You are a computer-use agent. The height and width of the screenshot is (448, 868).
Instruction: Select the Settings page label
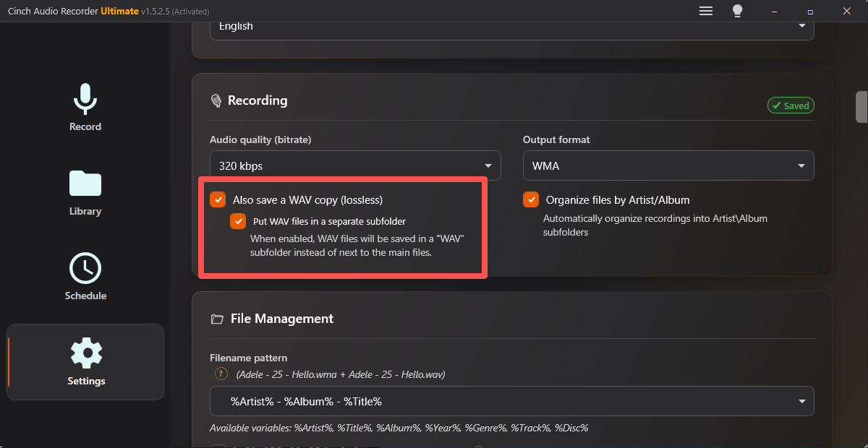86,381
